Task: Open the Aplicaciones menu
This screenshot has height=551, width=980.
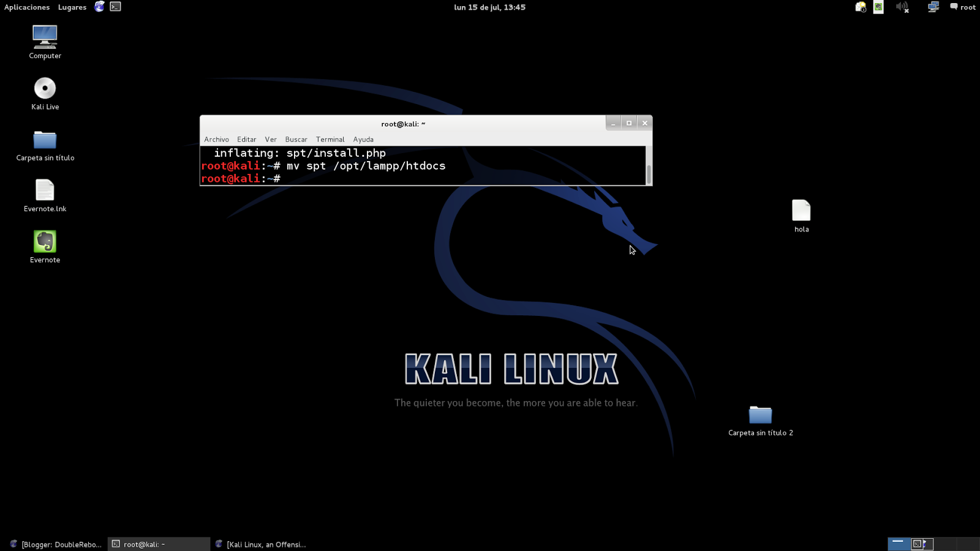Action: click(27, 7)
